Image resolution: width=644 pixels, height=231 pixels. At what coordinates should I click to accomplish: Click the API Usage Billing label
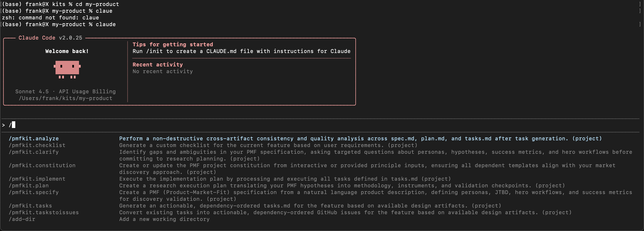point(87,91)
